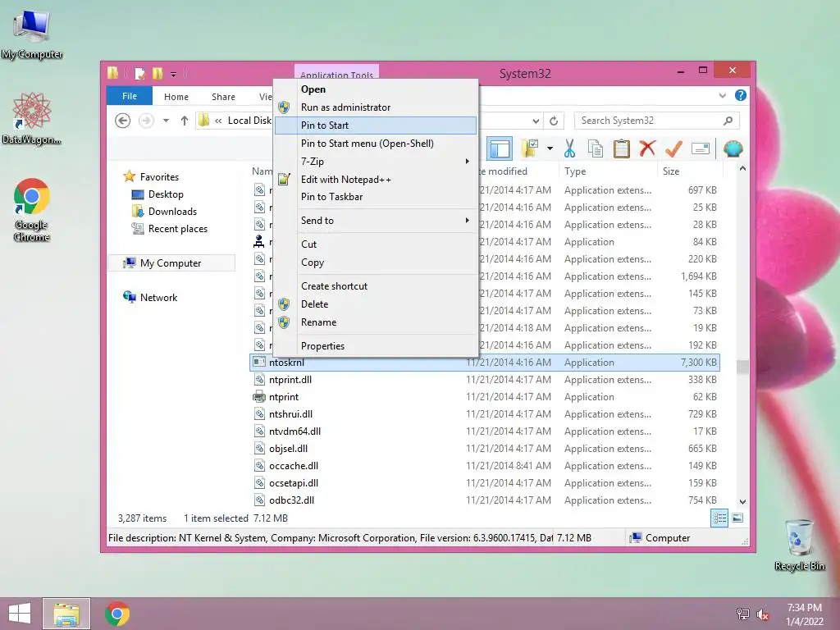
Task: Open recent locations dropdown arrow
Action: click(x=166, y=121)
